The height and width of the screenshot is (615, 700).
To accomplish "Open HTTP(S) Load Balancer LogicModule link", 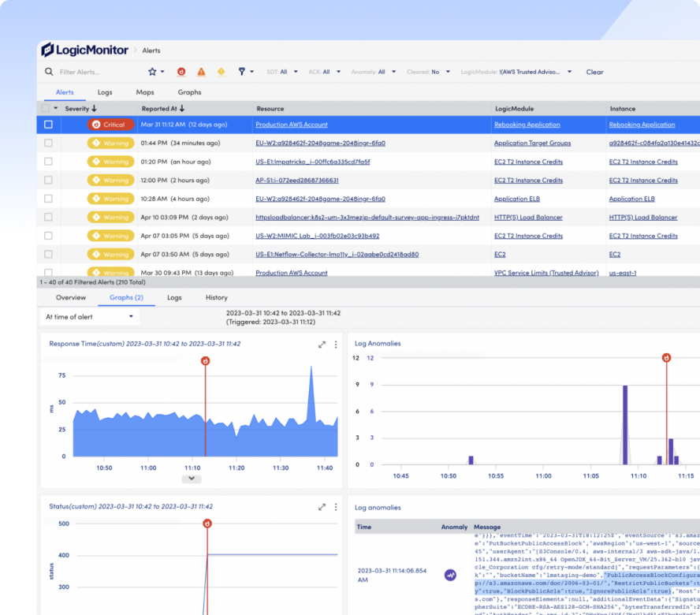I will coord(528,217).
